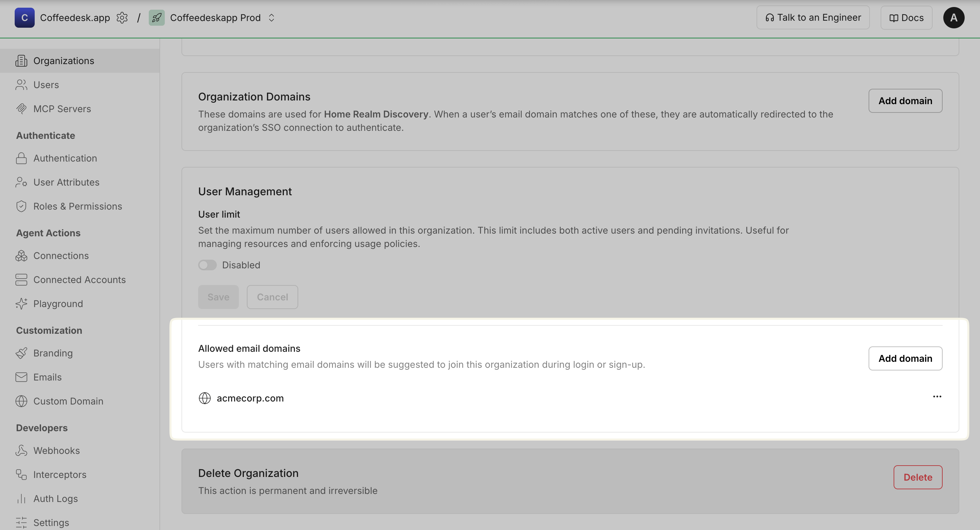Select Connected Accounts in the sidebar
This screenshot has height=530, width=980.
79,279
